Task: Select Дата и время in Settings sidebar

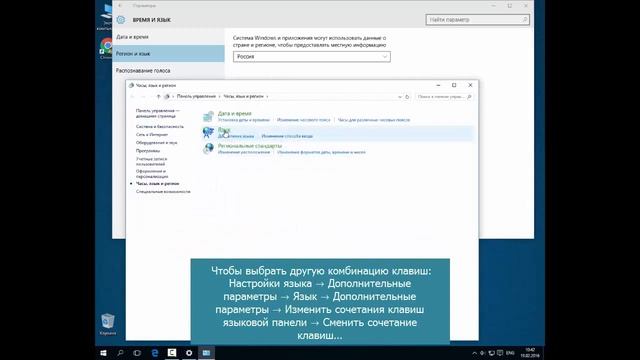Action: click(168, 37)
